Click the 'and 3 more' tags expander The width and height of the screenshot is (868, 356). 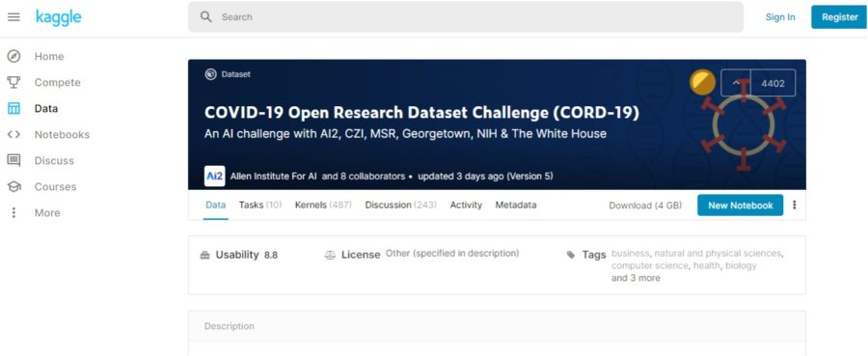tap(636, 278)
